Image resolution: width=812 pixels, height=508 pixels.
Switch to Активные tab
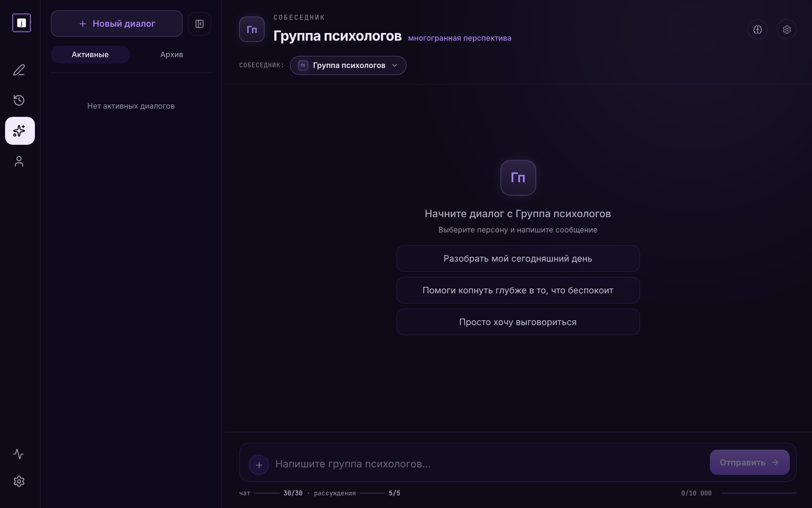(x=90, y=55)
